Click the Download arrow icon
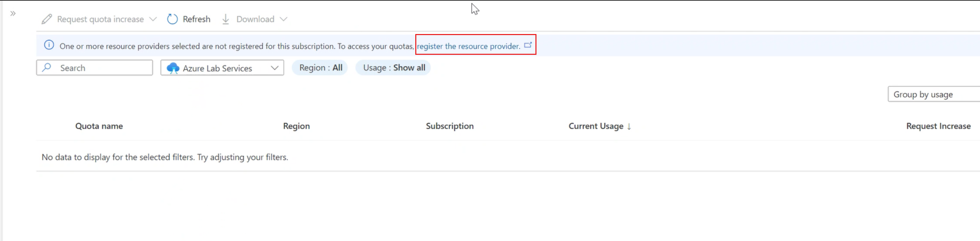The image size is (980, 241). 226,19
